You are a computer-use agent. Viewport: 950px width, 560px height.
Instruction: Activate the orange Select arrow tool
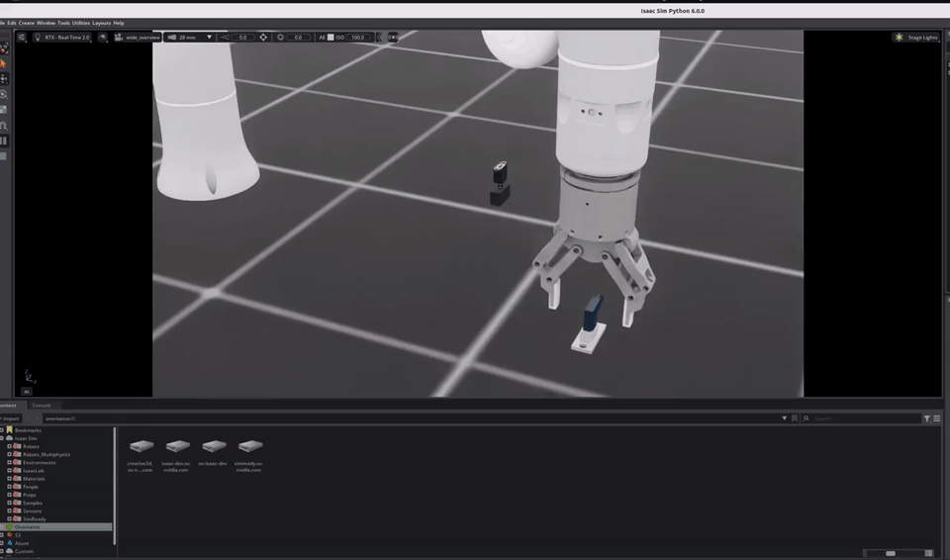(x=4, y=63)
